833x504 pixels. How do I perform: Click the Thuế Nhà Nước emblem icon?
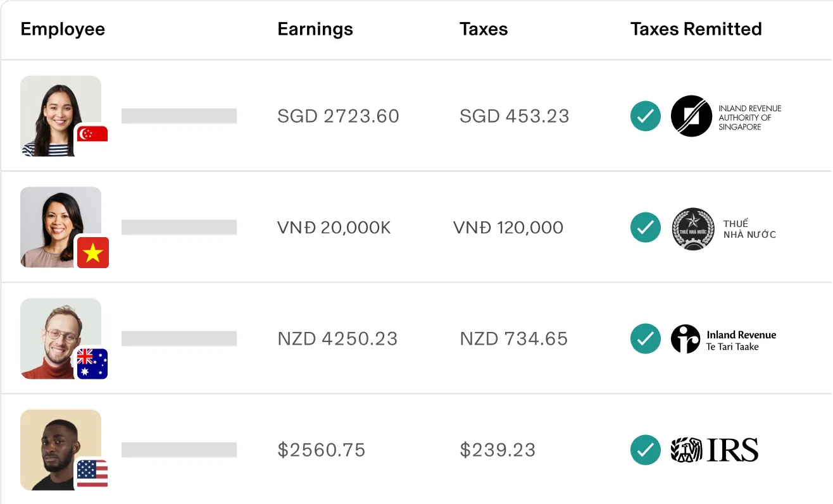[x=693, y=228]
